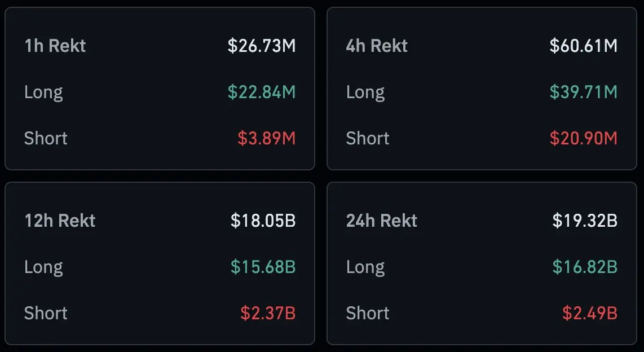
Task: Click the Short label in 4h card
Action: coord(367,138)
